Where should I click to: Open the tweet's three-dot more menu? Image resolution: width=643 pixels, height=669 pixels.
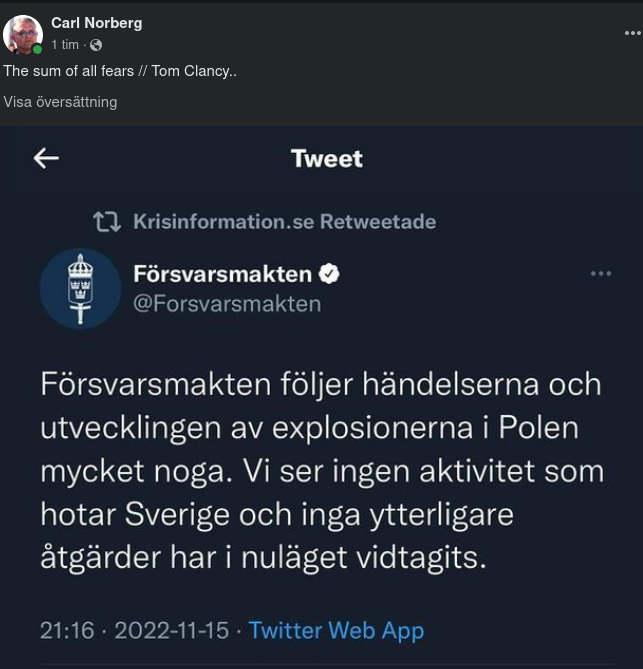click(x=600, y=273)
